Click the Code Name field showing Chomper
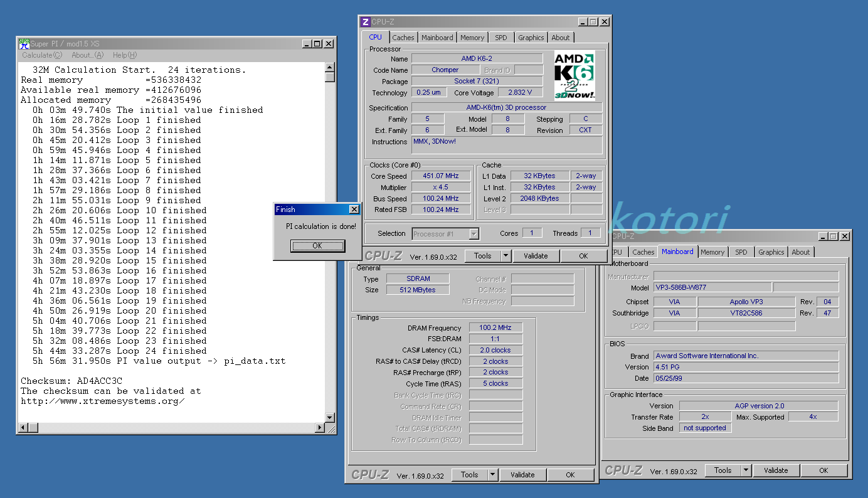Image resolution: width=868 pixels, height=498 pixels. click(445, 70)
